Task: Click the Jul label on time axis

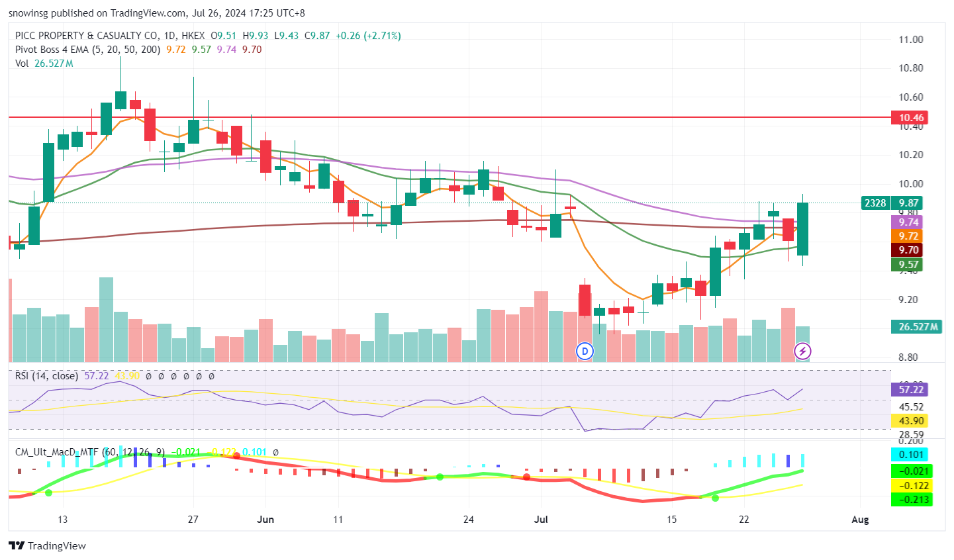Action: click(x=541, y=520)
